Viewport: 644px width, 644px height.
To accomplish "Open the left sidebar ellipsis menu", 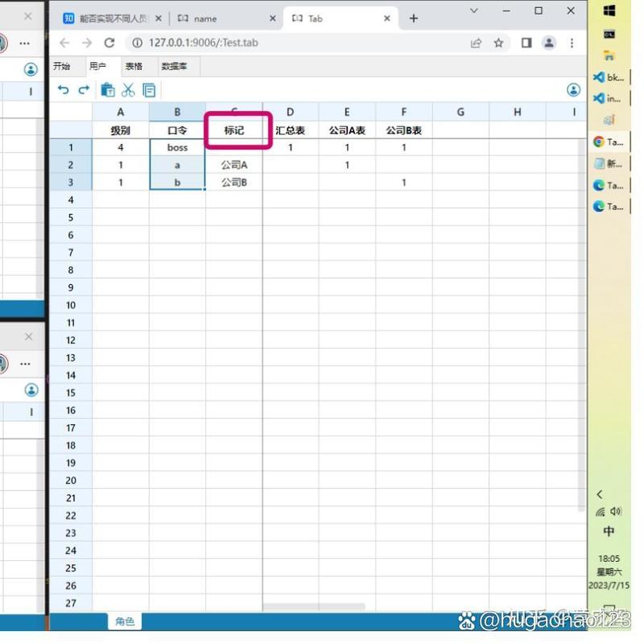I will (x=24, y=43).
